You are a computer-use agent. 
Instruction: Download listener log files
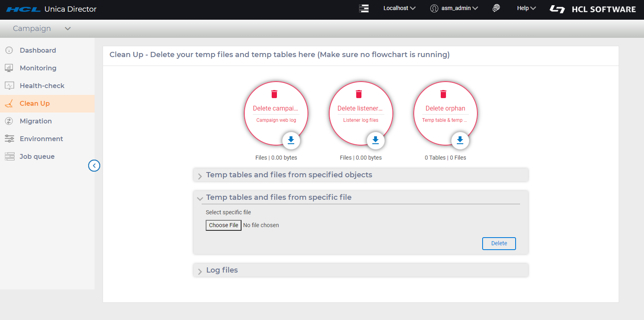coord(376,140)
